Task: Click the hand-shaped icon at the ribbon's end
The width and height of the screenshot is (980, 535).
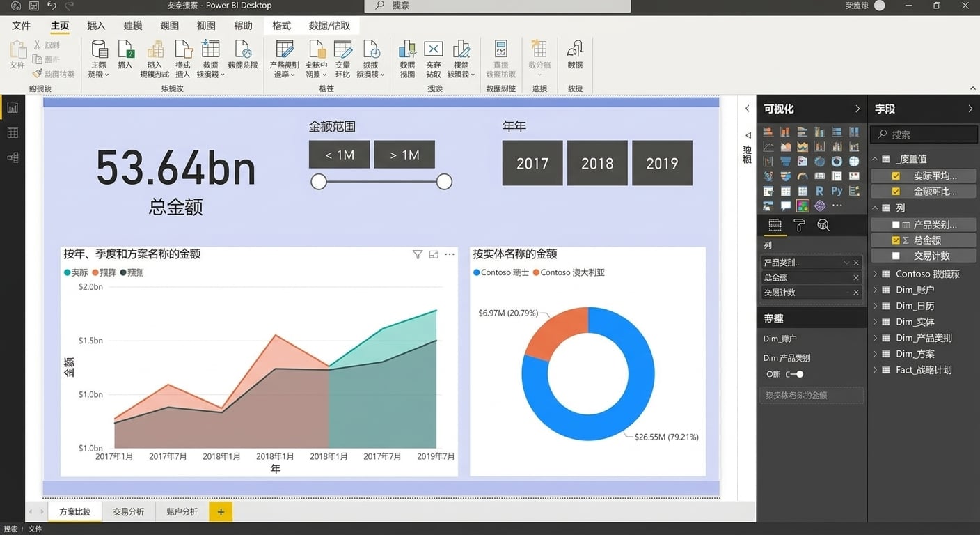Action: pos(575,49)
